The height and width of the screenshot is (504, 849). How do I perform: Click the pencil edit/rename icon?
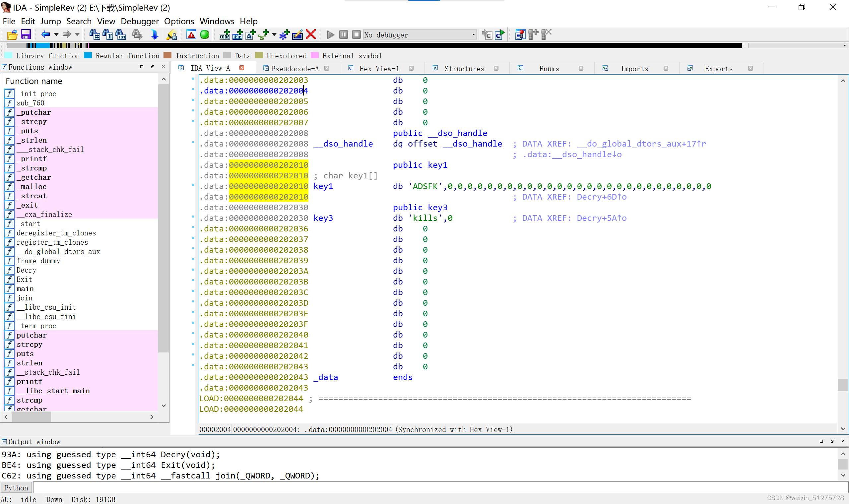click(297, 34)
